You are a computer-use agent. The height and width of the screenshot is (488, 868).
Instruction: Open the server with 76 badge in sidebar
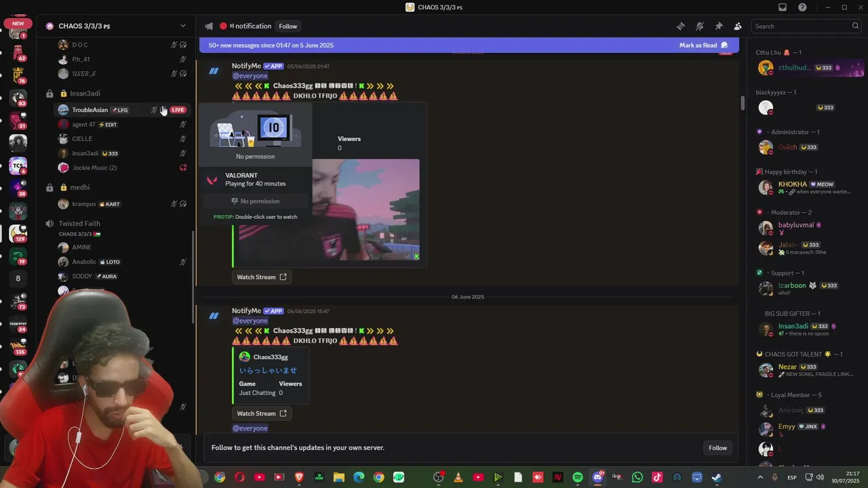[18, 76]
